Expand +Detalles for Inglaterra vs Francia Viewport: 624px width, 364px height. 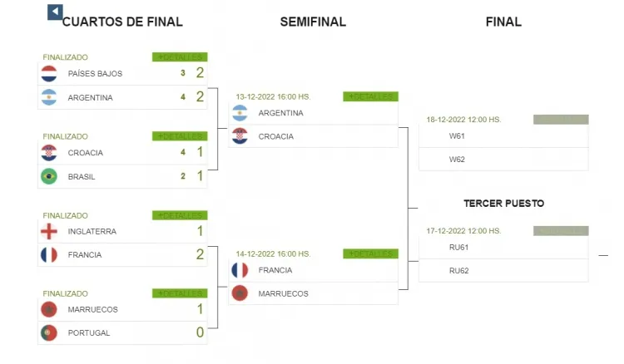pyautogui.click(x=180, y=215)
